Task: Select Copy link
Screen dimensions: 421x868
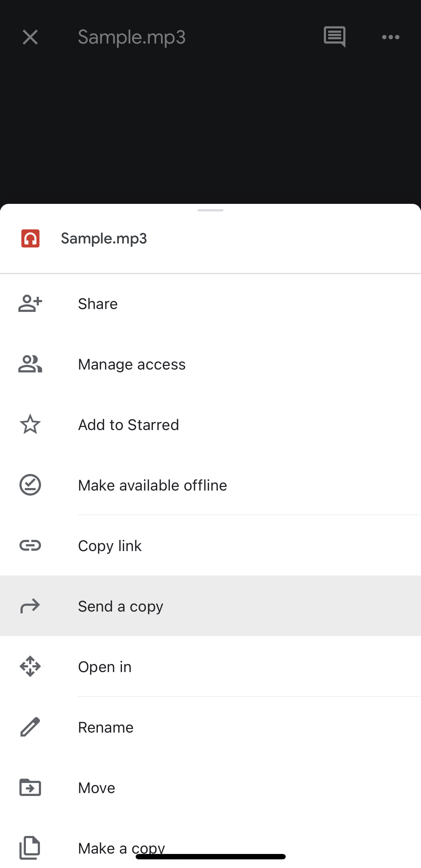Action: pos(210,546)
